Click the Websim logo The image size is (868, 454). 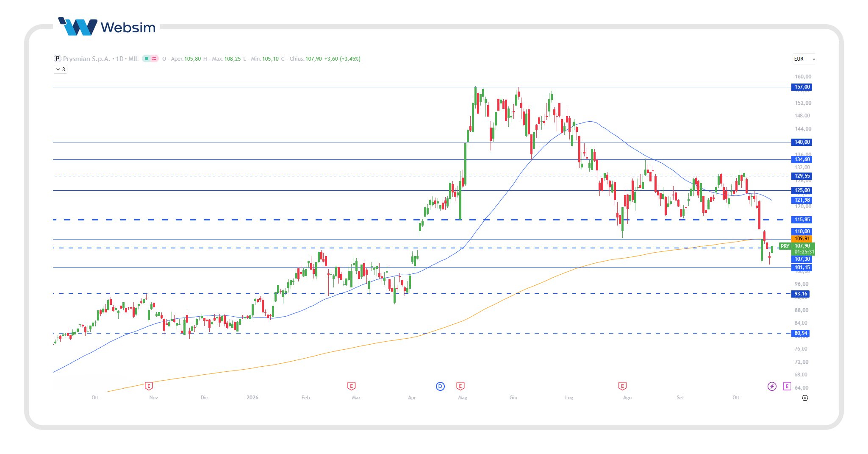click(x=107, y=27)
